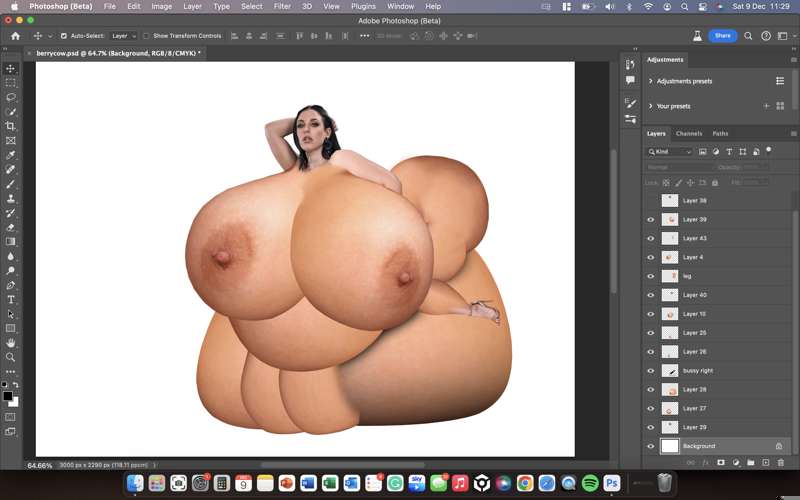800x500 pixels.
Task: Delete layer with trash icon
Action: click(x=781, y=462)
